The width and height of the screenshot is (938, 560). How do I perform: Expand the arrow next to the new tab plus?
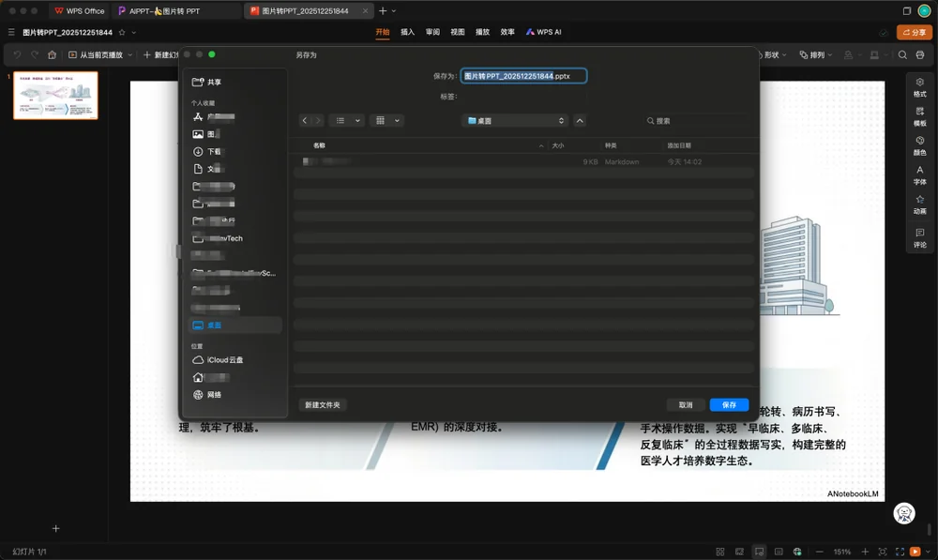pos(394,10)
